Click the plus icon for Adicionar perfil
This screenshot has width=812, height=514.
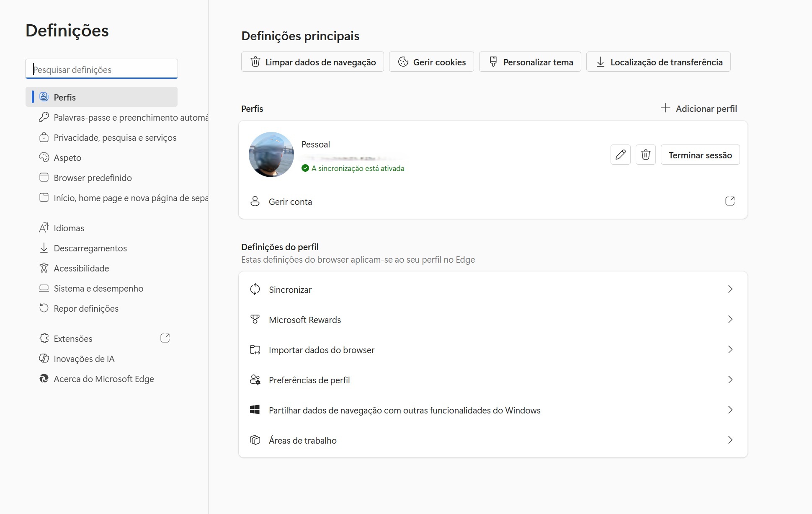coord(665,108)
